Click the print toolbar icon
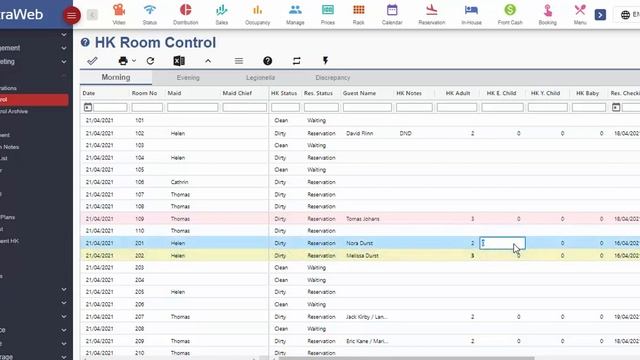Viewport: 640px width, 360px height. pos(123,61)
